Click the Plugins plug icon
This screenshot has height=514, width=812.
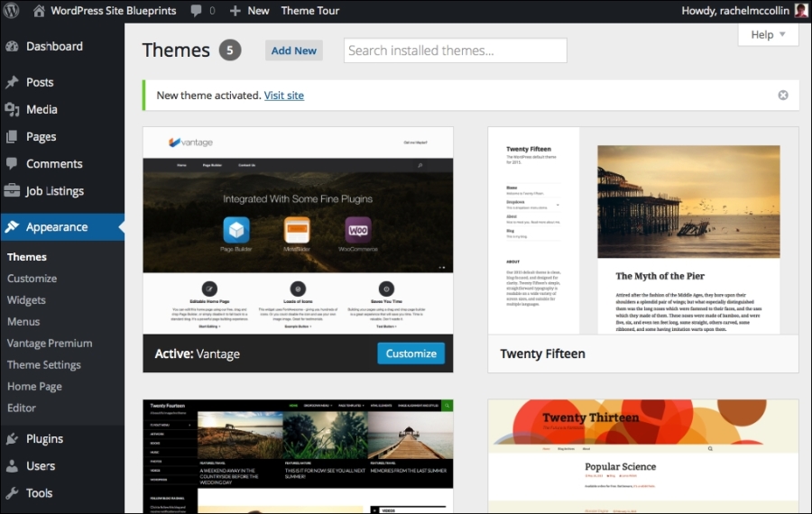[x=12, y=439]
